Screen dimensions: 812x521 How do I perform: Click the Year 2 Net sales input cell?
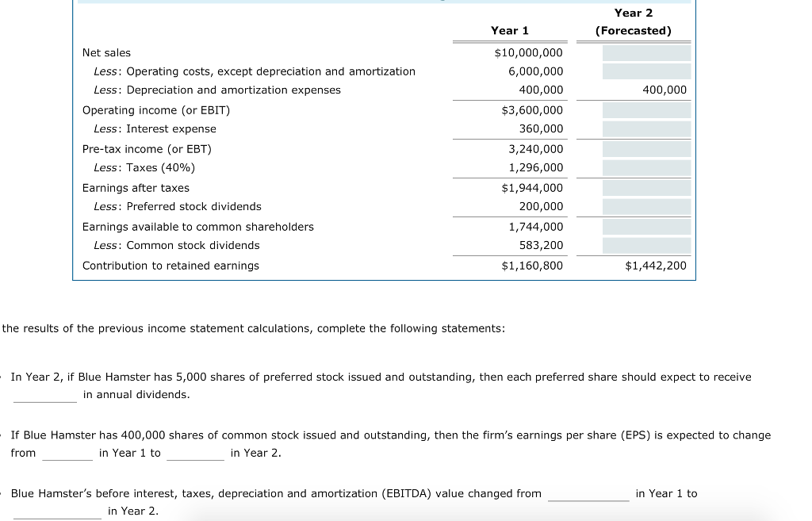click(634, 52)
